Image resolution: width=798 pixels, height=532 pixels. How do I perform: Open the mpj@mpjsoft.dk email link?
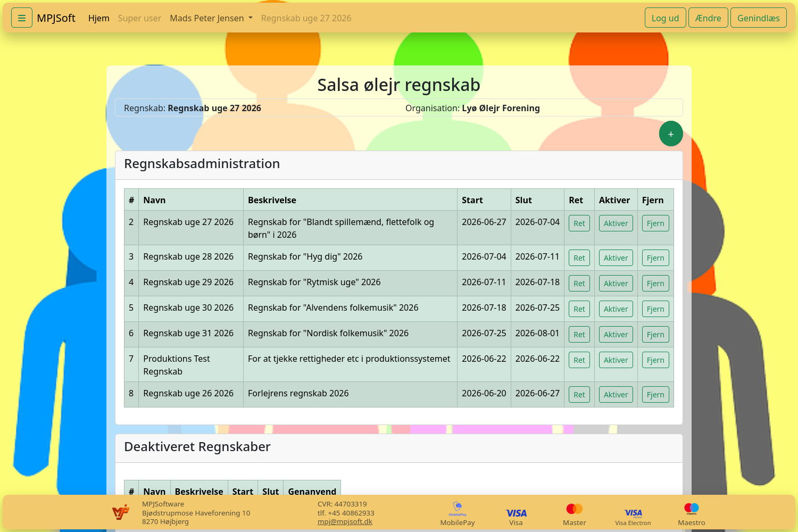pos(345,522)
